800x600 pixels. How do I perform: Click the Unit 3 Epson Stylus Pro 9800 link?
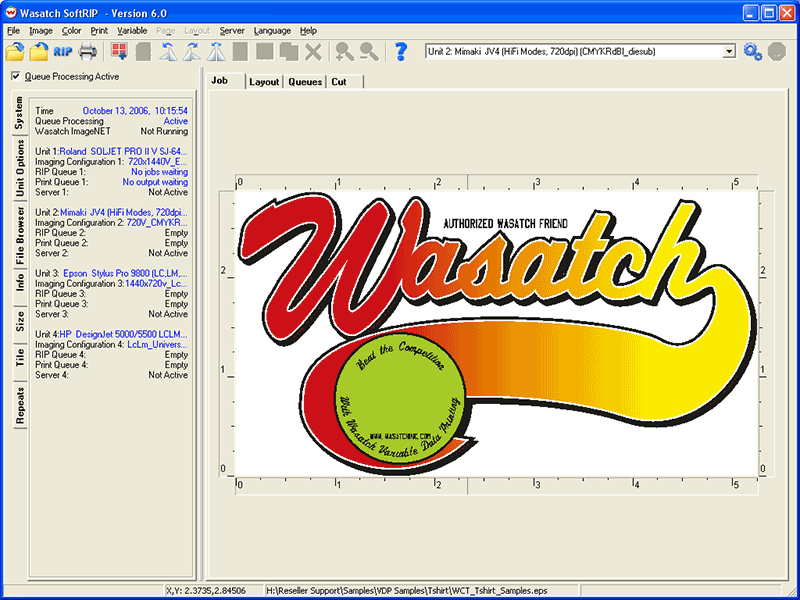[x=126, y=273]
